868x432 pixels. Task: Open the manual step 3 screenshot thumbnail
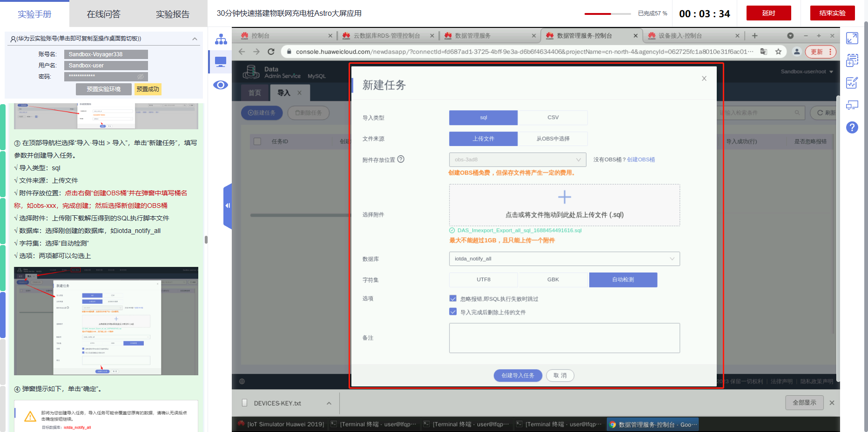coord(106,321)
